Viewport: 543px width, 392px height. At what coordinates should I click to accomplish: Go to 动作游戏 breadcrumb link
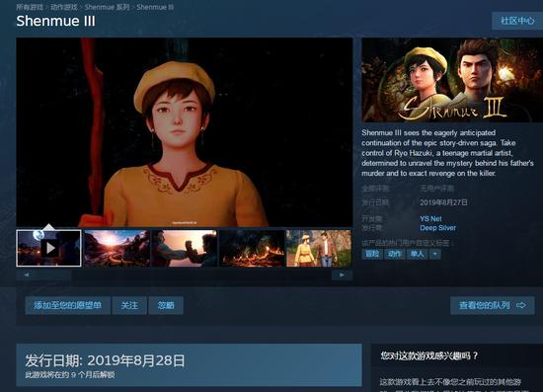coord(64,7)
